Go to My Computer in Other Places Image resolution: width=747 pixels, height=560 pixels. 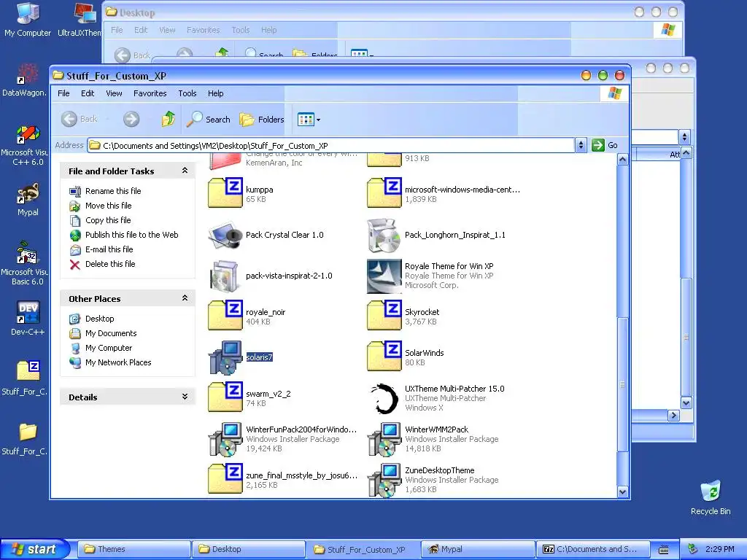click(109, 348)
